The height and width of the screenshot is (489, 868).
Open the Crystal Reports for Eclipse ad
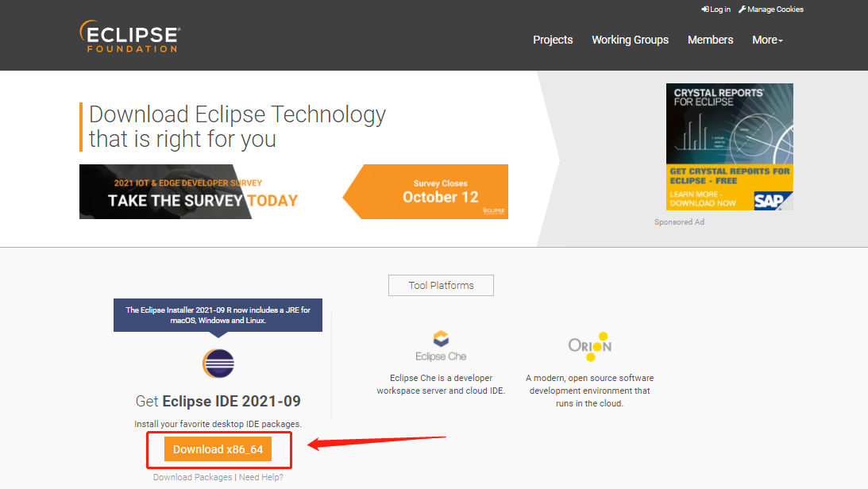730,147
